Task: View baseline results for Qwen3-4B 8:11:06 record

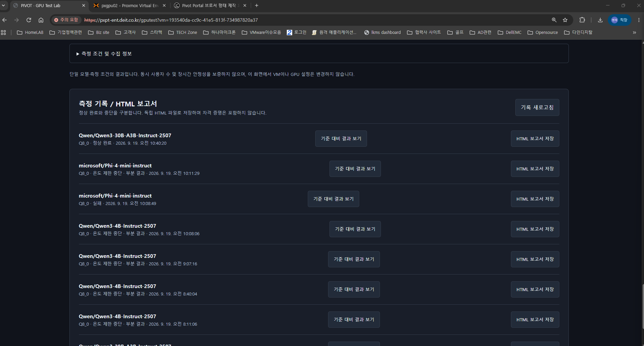Action: click(x=354, y=320)
